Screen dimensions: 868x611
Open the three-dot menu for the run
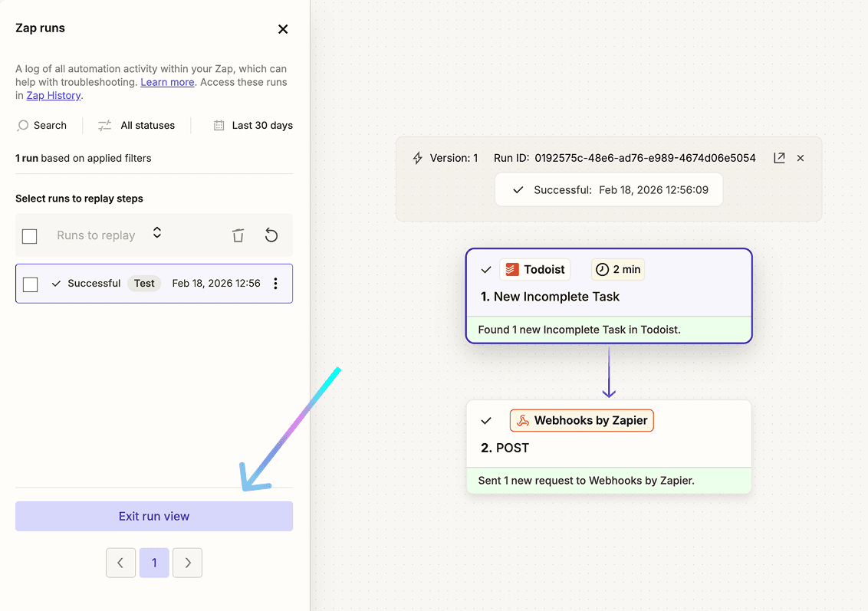tap(276, 284)
